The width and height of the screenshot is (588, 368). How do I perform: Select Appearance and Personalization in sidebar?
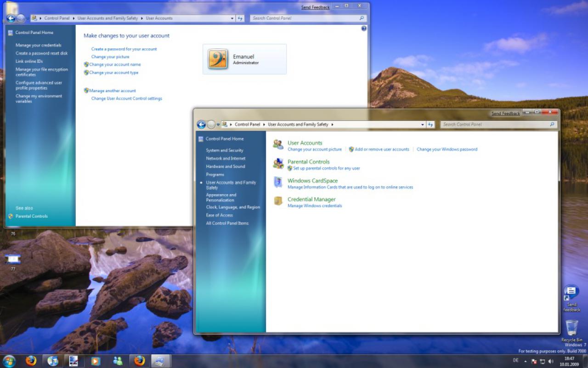pos(221,197)
